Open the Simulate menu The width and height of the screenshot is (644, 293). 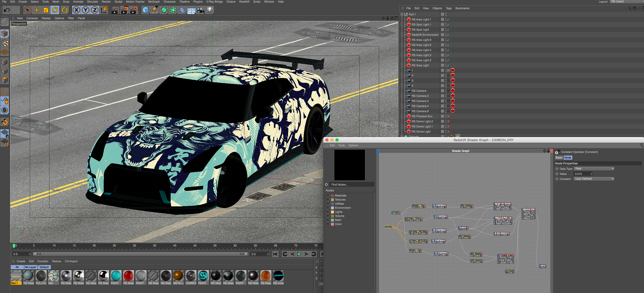coord(92,2)
